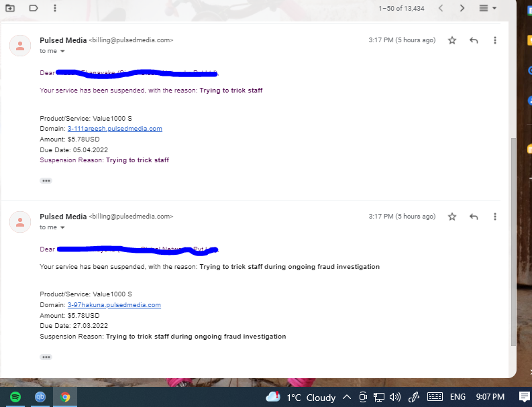
Task: Open 3-97hakuna.pulsedmedia.com link
Action: pyautogui.click(x=114, y=305)
